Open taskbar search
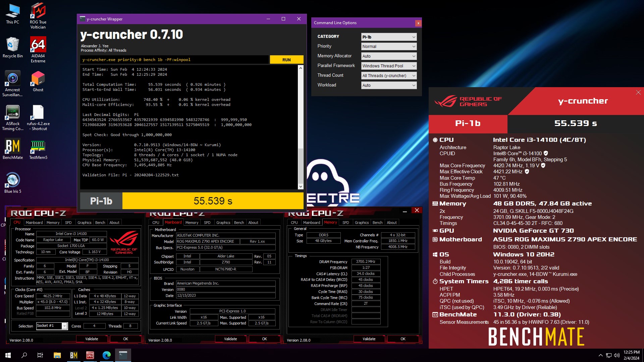Screen dimensions: 644x362 click(24, 355)
